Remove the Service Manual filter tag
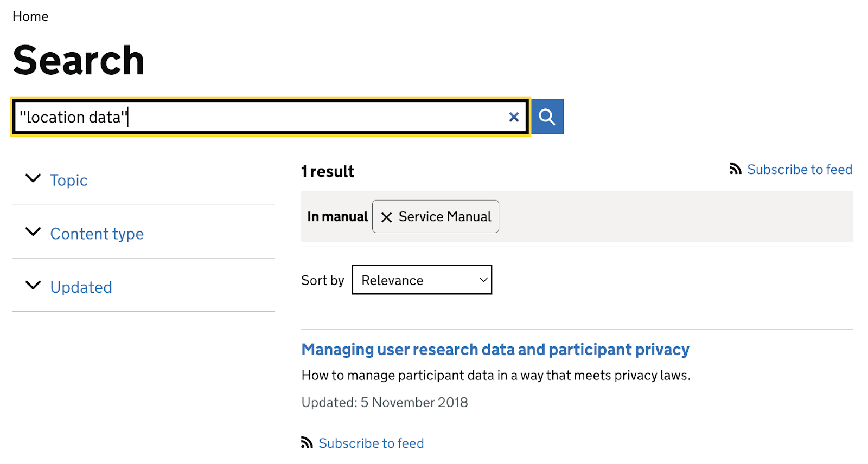Viewport: 868px width, 464px height. click(x=435, y=217)
